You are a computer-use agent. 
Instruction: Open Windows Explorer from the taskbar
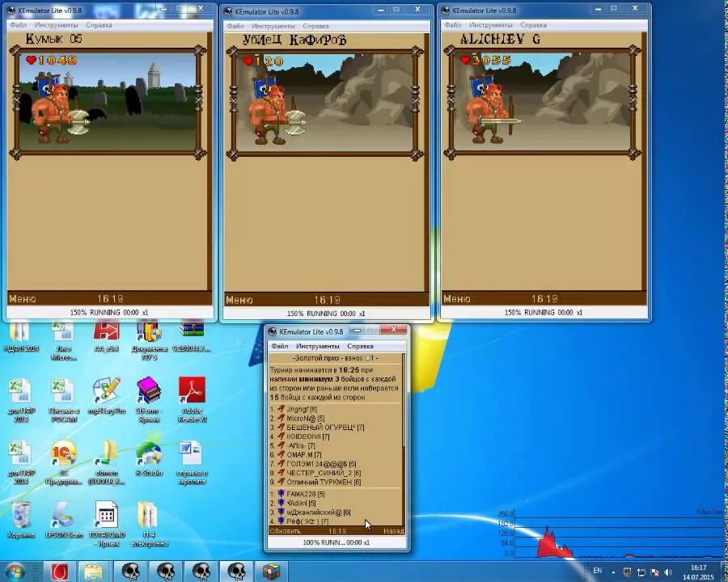point(93,571)
